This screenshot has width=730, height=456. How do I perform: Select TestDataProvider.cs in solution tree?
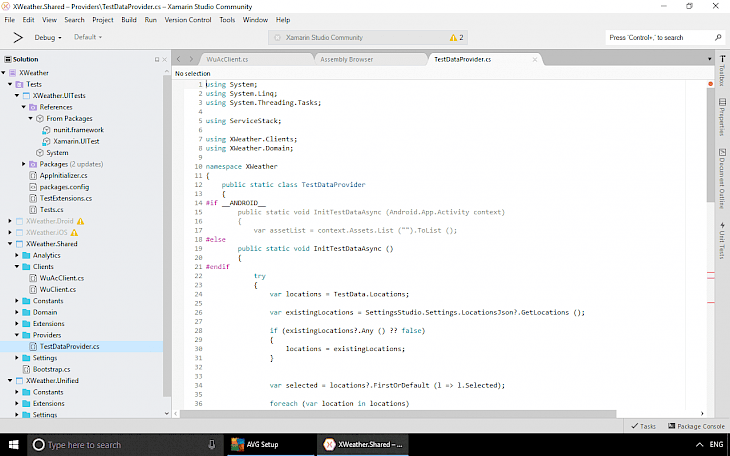[69, 347]
